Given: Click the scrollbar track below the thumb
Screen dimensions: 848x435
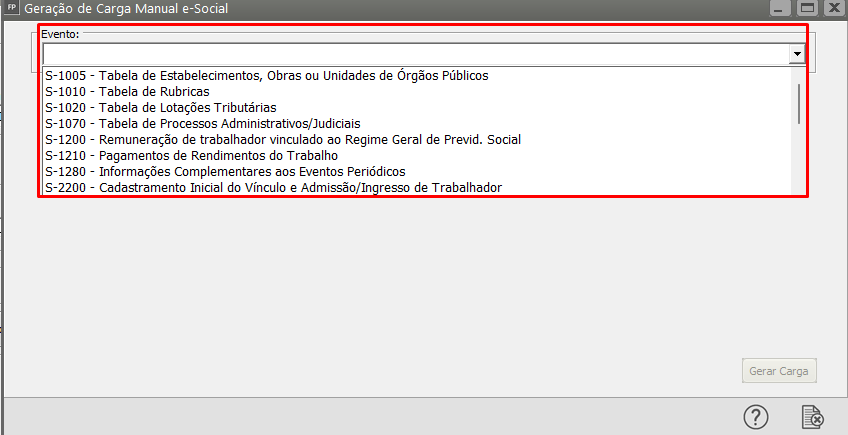Looking at the screenshot, I should 798,160.
